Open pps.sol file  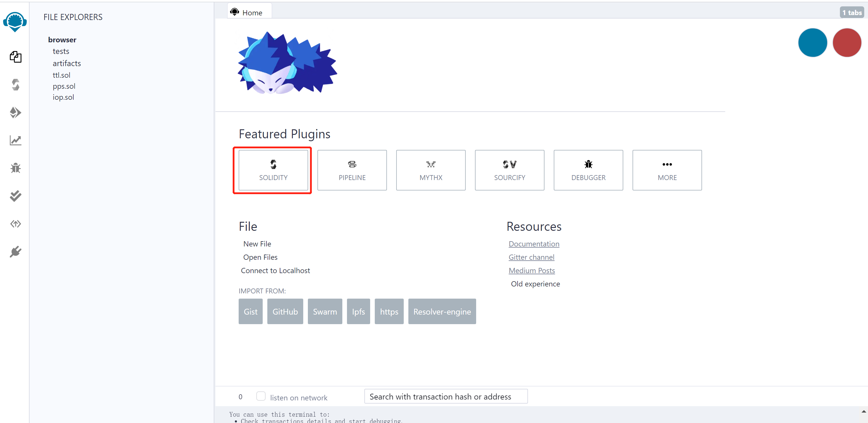(64, 86)
